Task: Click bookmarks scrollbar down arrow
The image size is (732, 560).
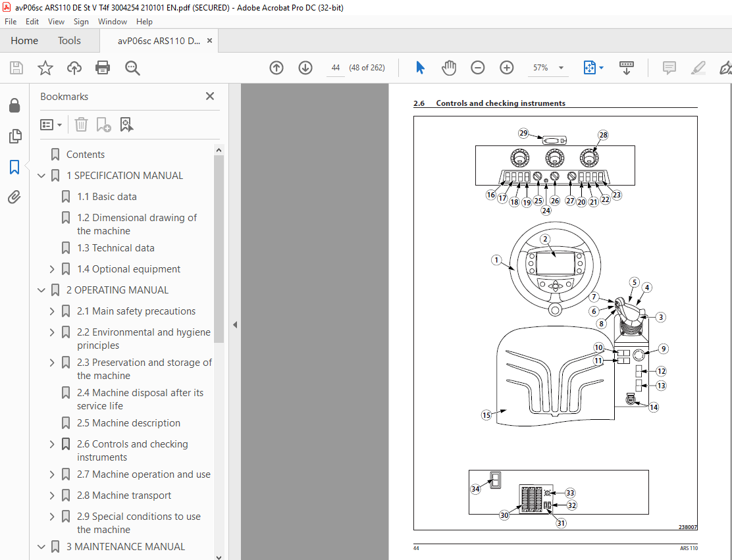Action: tap(219, 556)
